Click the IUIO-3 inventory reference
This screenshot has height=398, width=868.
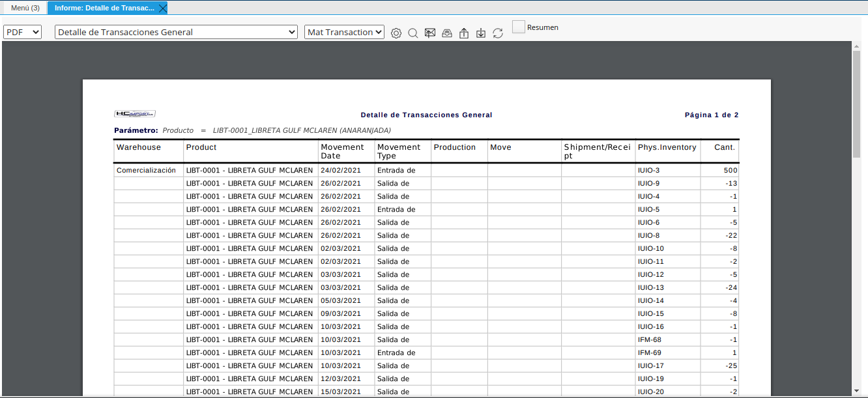[x=649, y=171]
